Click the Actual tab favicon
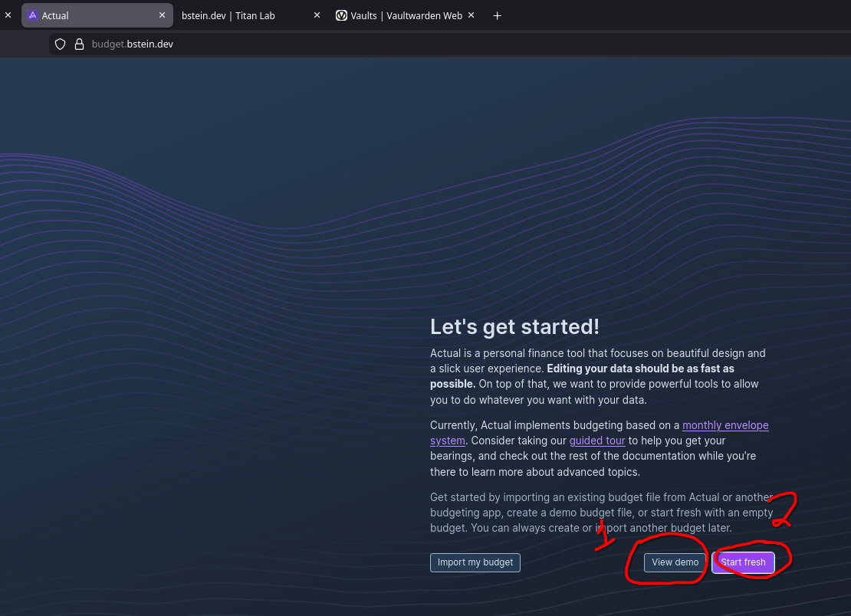Image resolution: width=851 pixels, height=616 pixels. coord(32,15)
